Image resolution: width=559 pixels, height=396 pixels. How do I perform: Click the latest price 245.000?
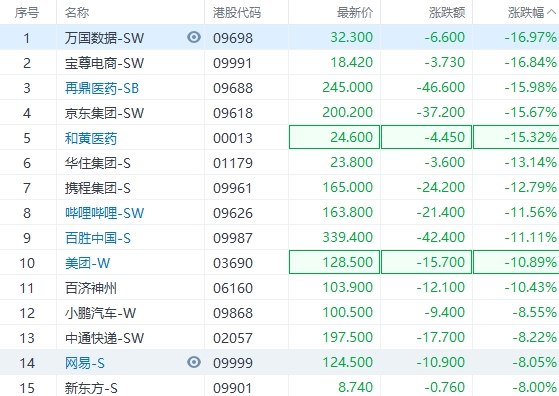point(348,87)
